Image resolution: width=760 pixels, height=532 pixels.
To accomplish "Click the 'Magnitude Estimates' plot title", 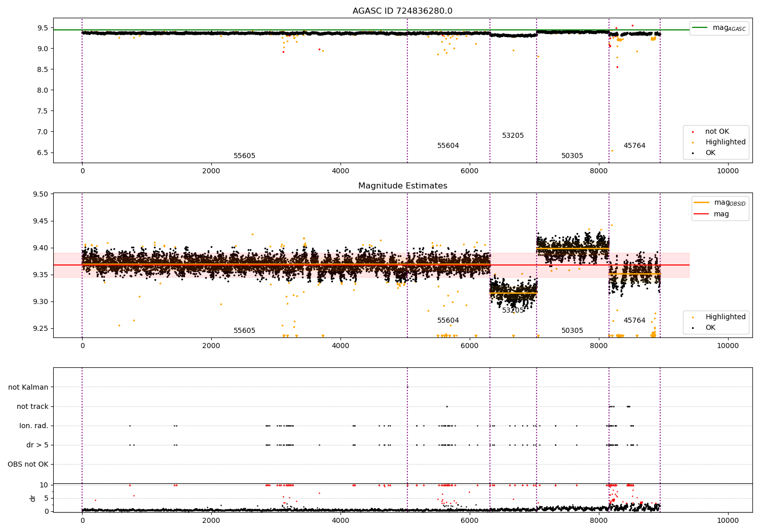I will click(x=402, y=186).
